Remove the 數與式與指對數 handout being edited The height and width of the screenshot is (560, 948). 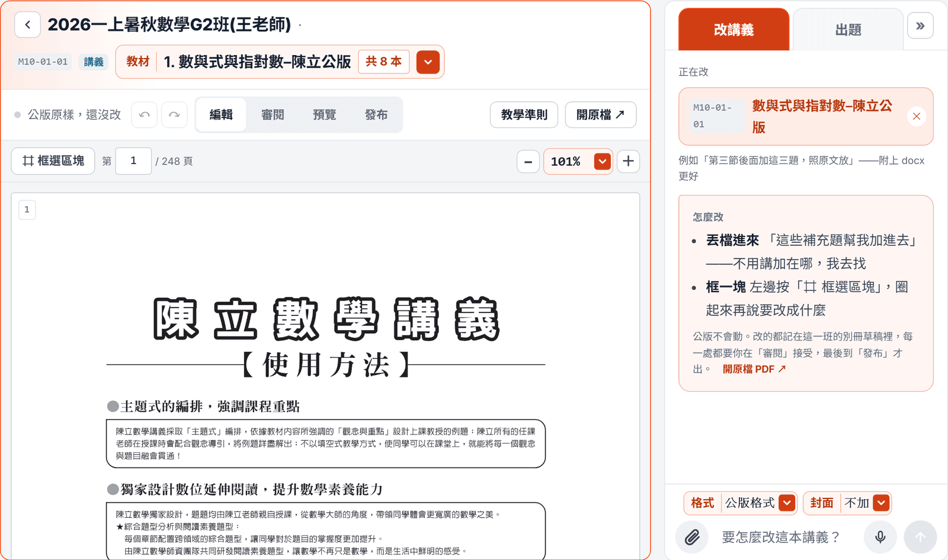(x=917, y=116)
